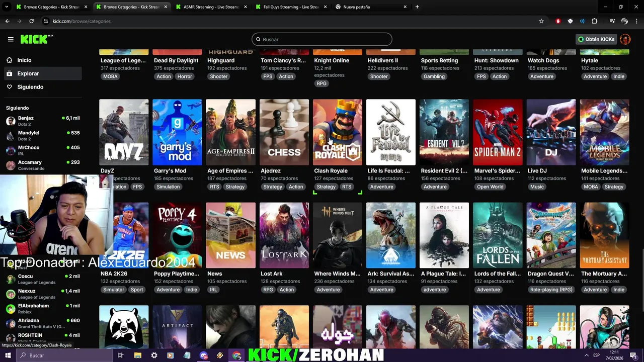The height and width of the screenshot is (362, 644).
Task: Open ElAbrahaham's channel in the sidebar
Action: tap(42, 308)
